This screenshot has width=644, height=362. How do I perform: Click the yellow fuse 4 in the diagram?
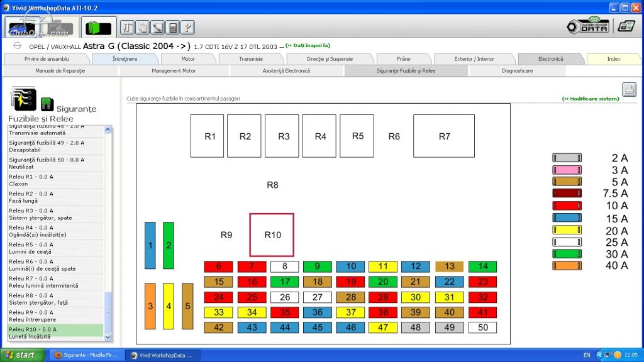point(169,306)
